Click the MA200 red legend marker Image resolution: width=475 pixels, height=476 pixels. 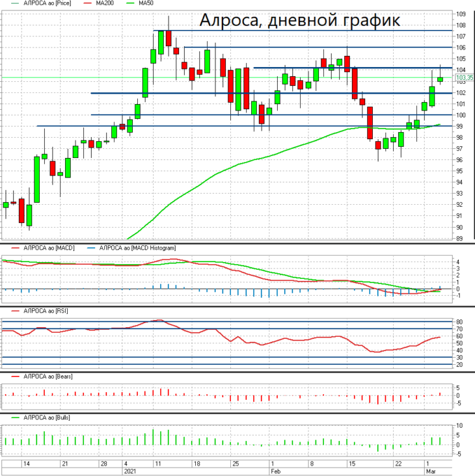[87, 3]
